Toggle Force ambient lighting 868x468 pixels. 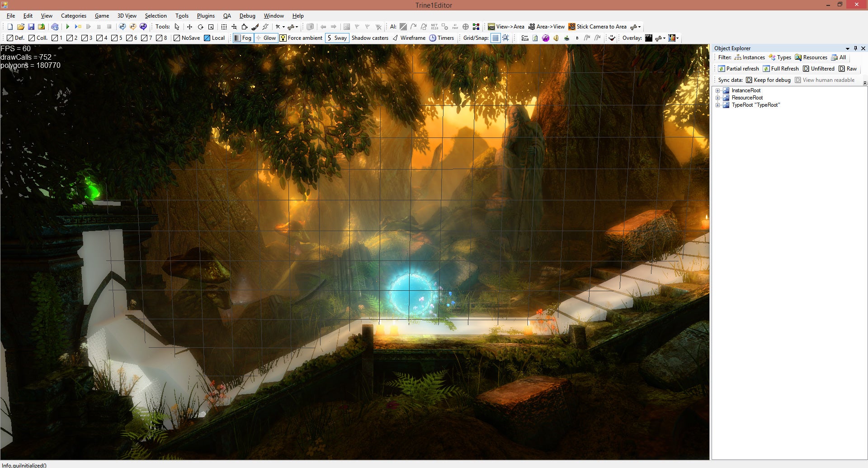pos(301,38)
